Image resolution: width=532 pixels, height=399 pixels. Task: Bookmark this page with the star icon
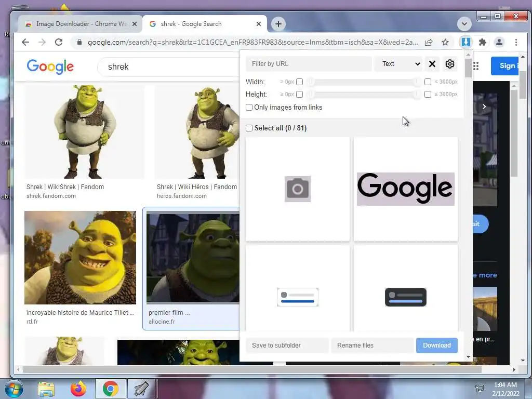[445, 42]
